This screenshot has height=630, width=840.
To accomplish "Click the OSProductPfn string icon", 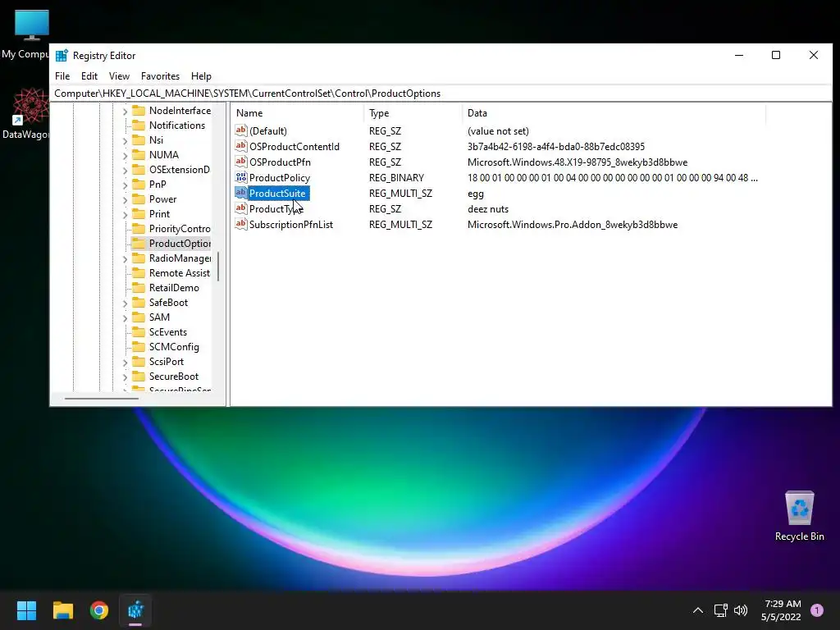I will [241, 162].
